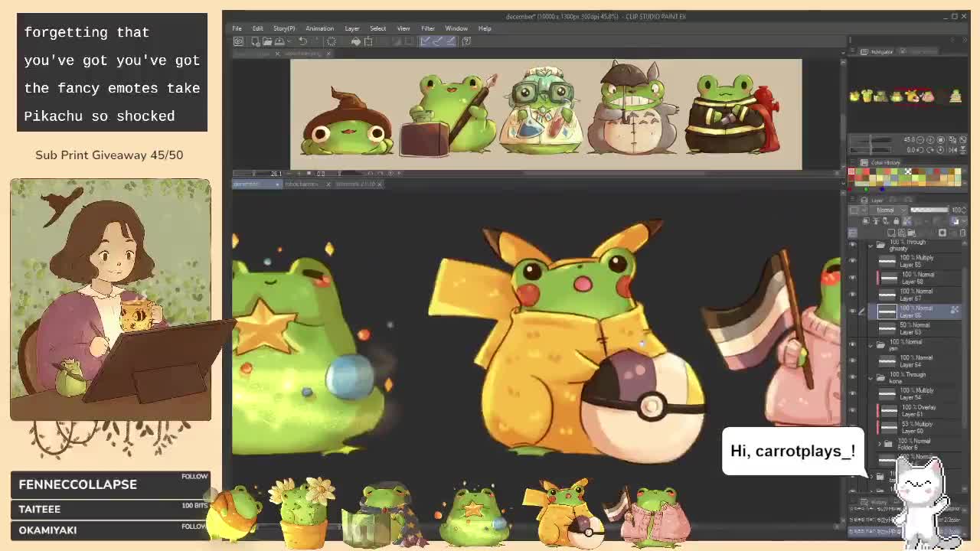Viewport: 980px width, 551px height.
Task: Pick the red swatch in Color History
Action: 866,171
